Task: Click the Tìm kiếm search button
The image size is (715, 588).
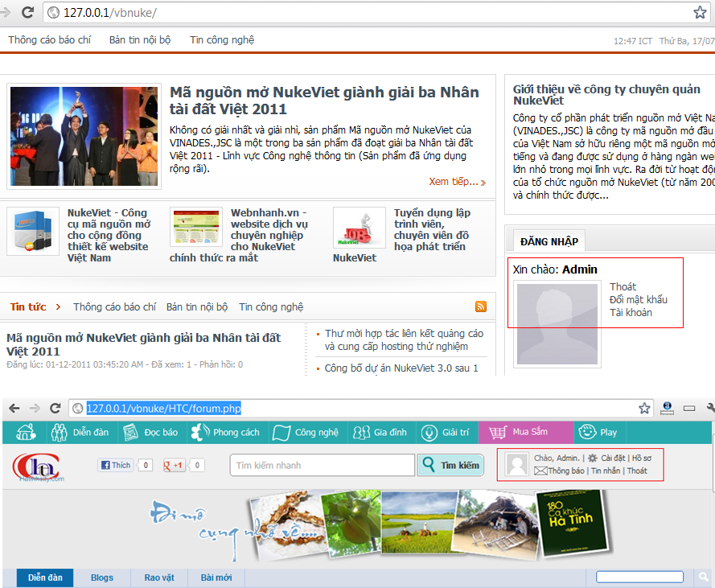Action: [450, 465]
